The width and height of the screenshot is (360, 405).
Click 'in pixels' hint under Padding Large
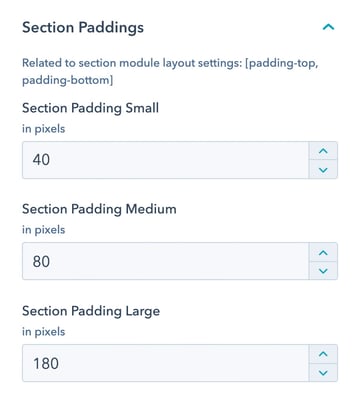(44, 332)
